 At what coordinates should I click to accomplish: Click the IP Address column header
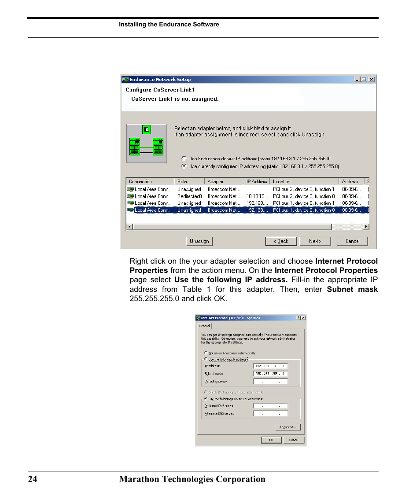pos(257,181)
